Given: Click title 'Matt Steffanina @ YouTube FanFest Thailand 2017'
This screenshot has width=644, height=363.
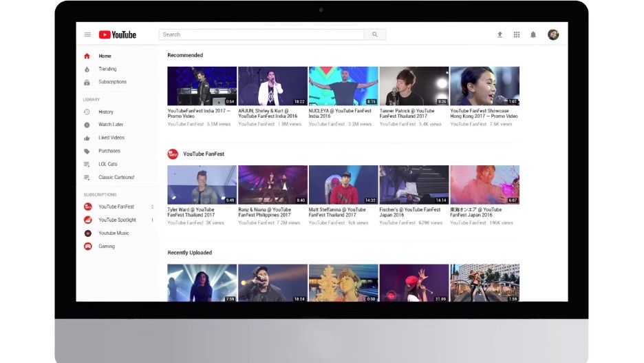Looking at the screenshot, I should (x=337, y=212).
